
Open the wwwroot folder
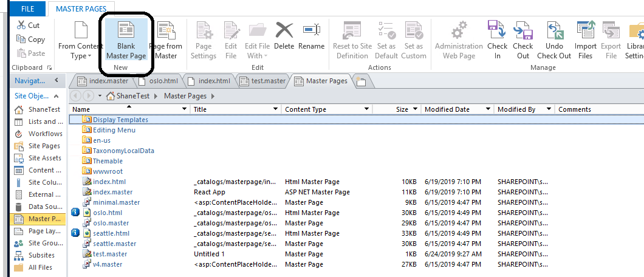(108, 171)
